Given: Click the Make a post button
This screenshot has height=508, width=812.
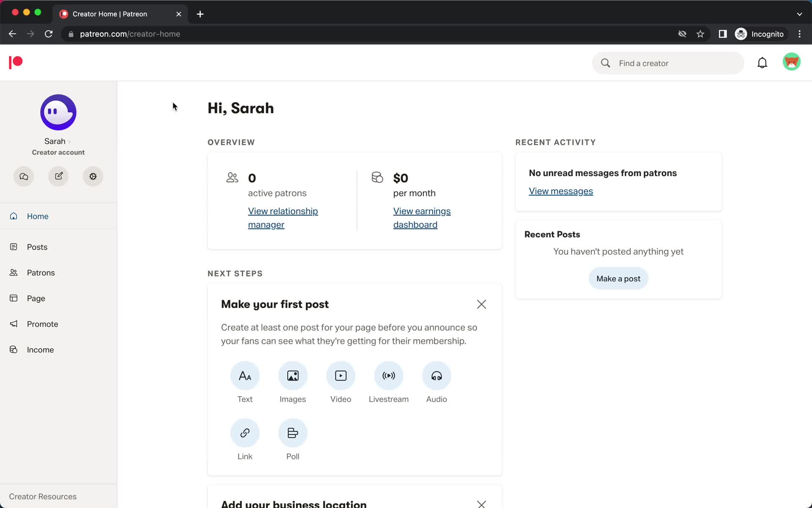Looking at the screenshot, I should 618,278.
